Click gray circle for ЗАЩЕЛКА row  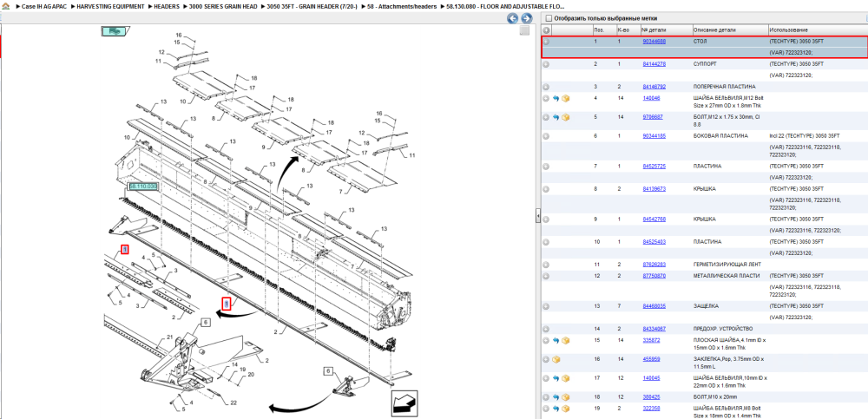pos(546,306)
